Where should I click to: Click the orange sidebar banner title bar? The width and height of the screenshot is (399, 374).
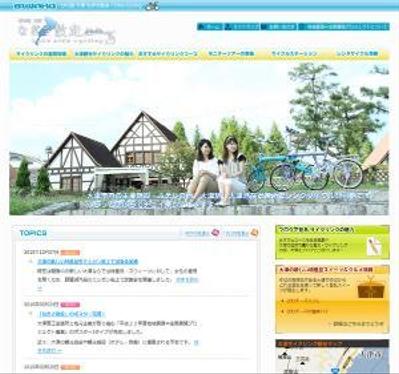click(x=332, y=269)
